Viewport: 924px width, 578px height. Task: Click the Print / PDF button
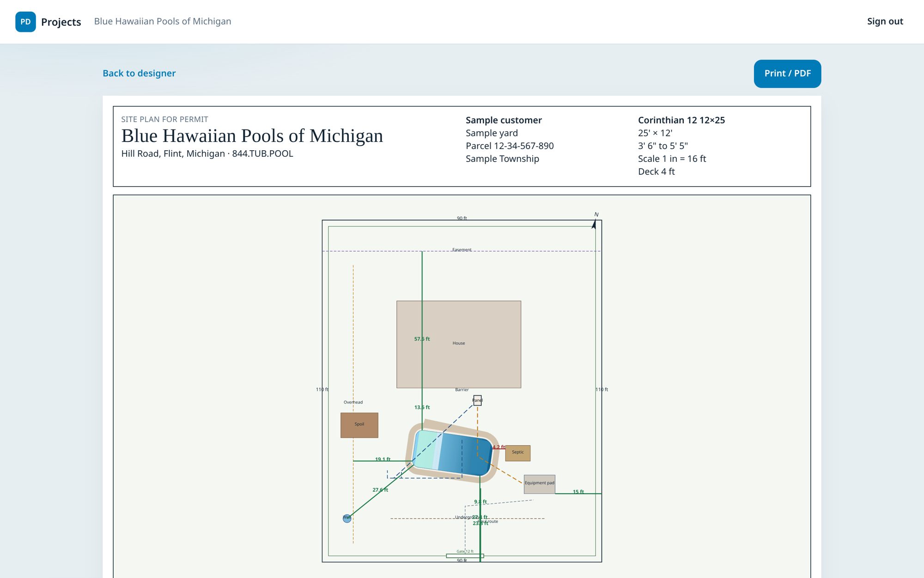[x=787, y=74]
